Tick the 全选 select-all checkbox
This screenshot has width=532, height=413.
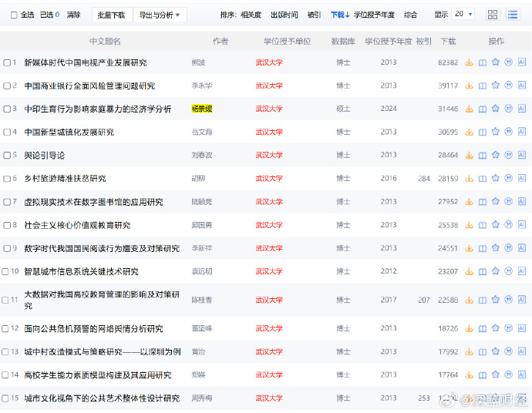pyautogui.click(x=14, y=15)
